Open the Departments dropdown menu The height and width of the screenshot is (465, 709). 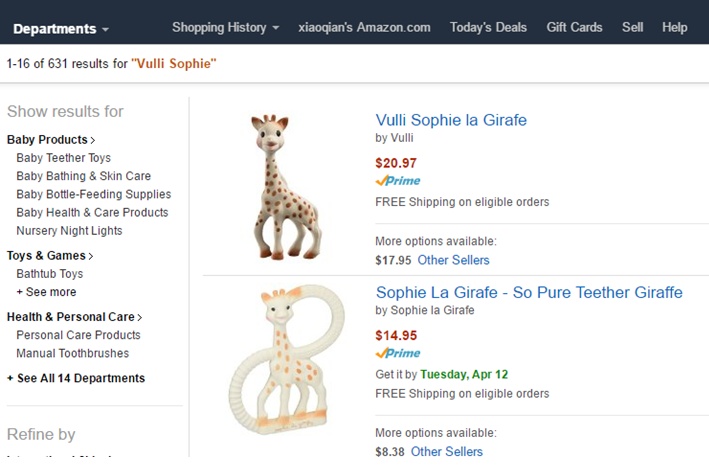61,28
